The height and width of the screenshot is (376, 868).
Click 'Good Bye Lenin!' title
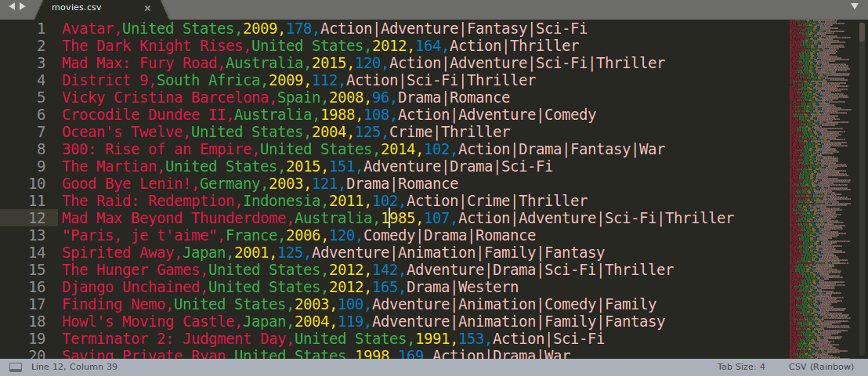[x=127, y=184]
